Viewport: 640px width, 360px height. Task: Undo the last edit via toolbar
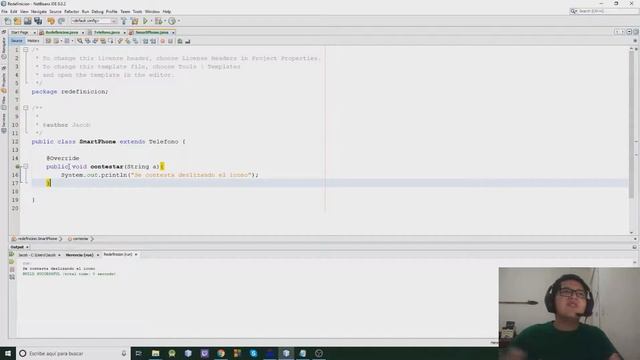(51, 21)
